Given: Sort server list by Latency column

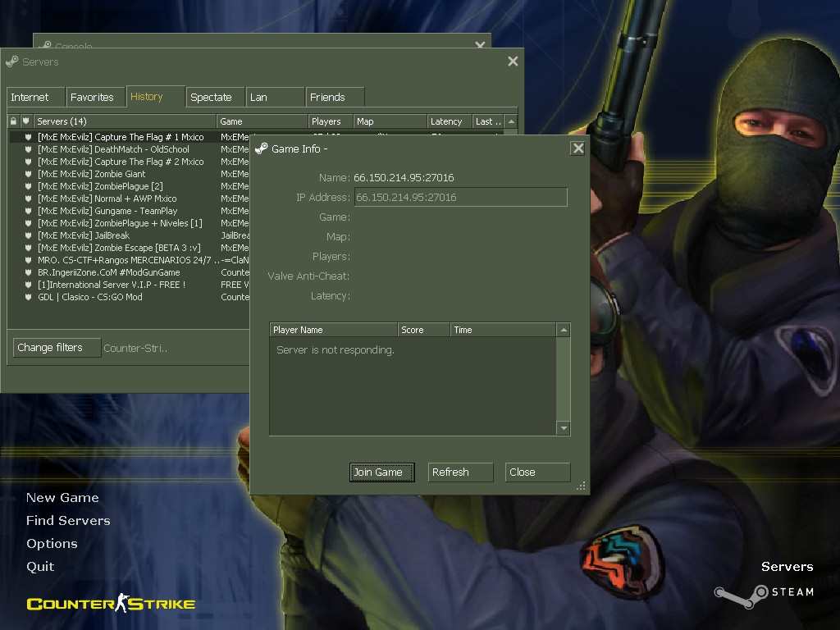Looking at the screenshot, I should pos(450,121).
